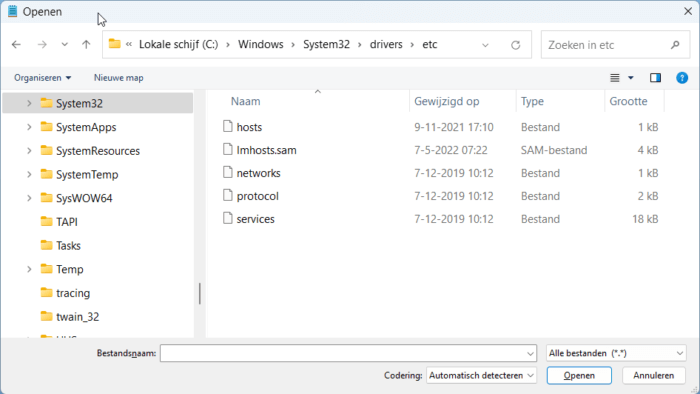
Task: Close the Openen dialog
Action: 688,11
